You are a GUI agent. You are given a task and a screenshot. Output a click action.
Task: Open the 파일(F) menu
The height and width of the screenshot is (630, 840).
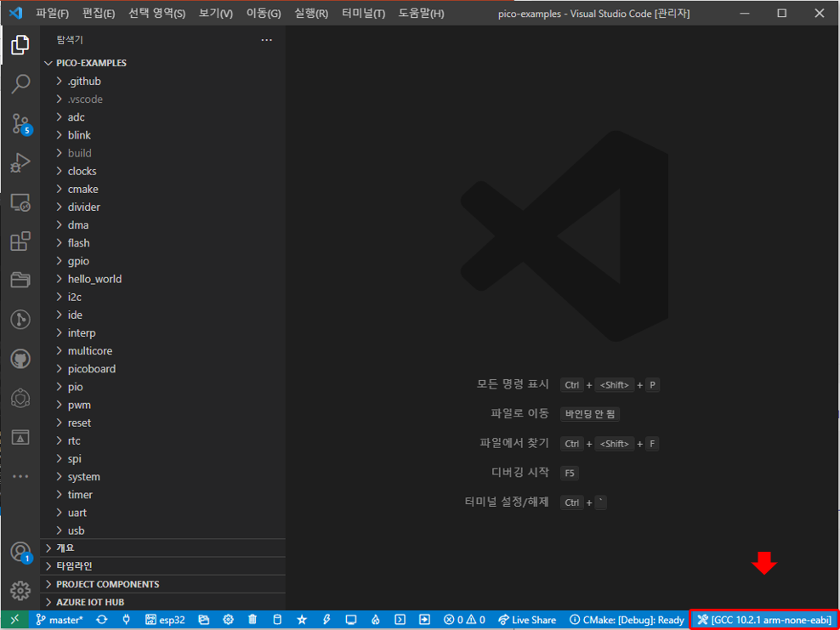[53, 14]
